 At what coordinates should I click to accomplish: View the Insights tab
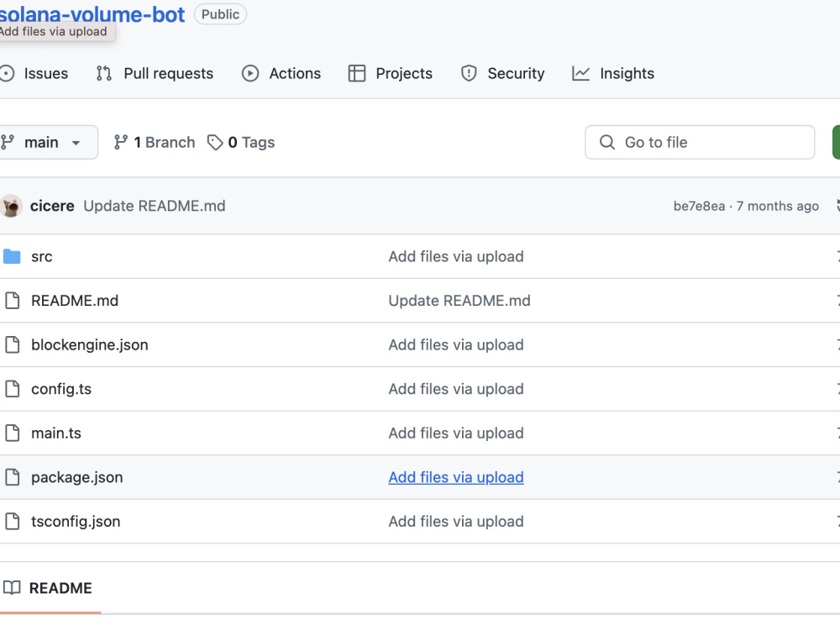613,73
